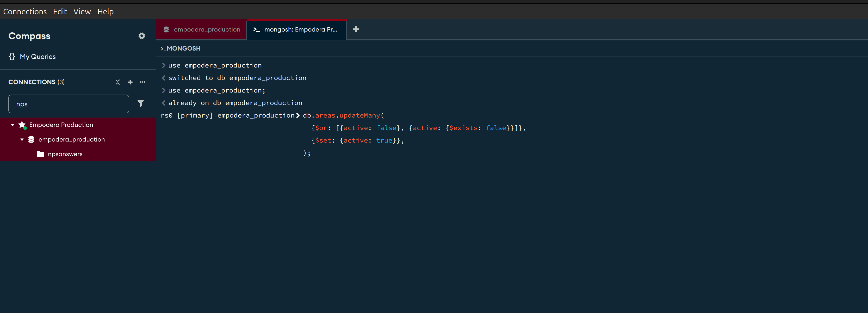Expand first 'use empodera_production' command chevron
This screenshot has width=868, height=313.
pos(163,65)
